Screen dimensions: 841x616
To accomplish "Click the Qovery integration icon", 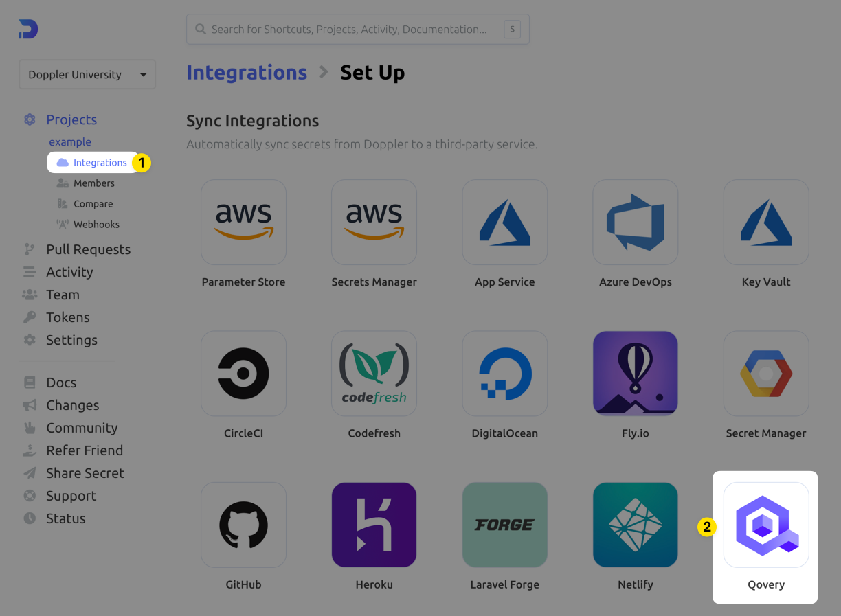I will [766, 525].
